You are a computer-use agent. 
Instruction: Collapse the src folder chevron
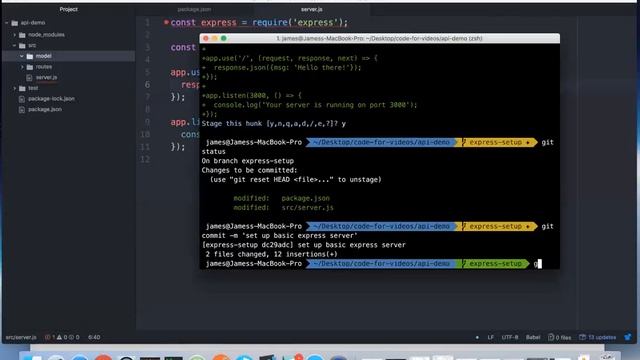(15, 46)
